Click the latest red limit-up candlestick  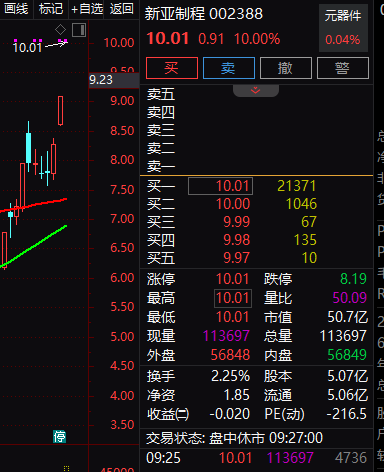60,111
